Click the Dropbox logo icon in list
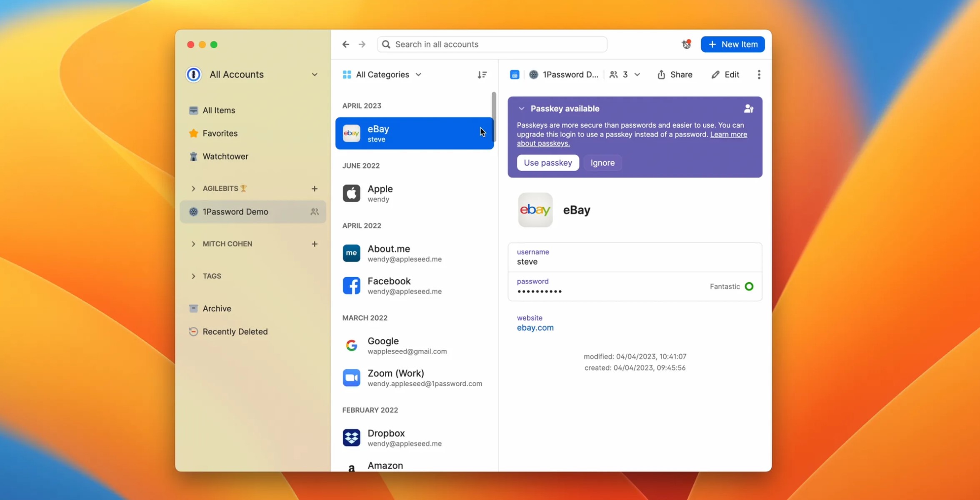980x500 pixels. (x=351, y=438)
